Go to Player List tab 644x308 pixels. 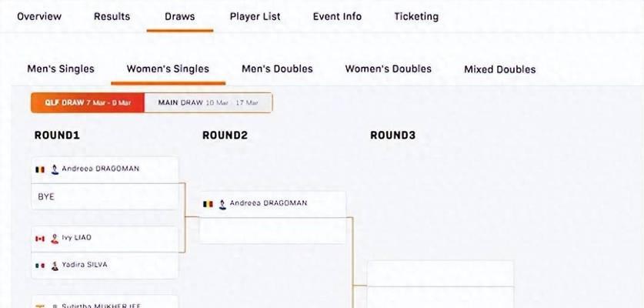coord(255,16)
